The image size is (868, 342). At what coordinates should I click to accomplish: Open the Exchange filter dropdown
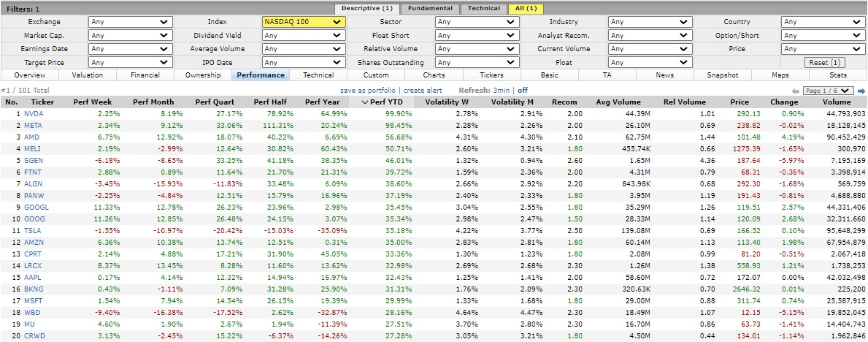(130, 22)
